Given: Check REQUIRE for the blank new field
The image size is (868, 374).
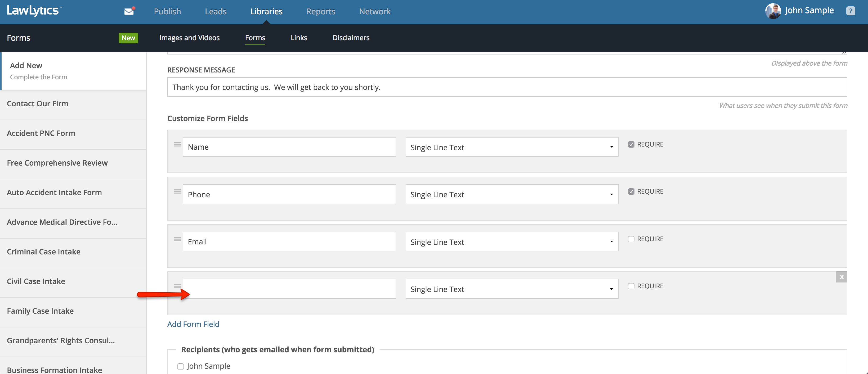Looking at the screenshot, I should tap(631, 286).
